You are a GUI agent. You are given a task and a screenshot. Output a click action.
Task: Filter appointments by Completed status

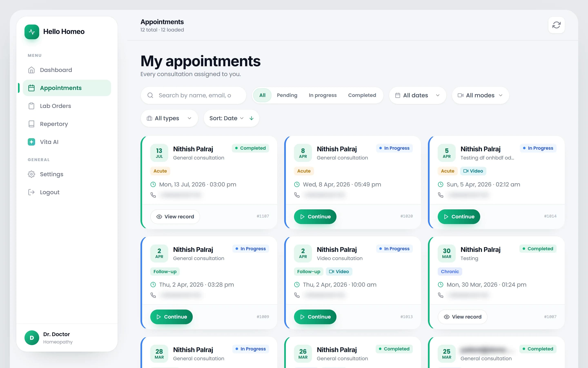point(362,95)
